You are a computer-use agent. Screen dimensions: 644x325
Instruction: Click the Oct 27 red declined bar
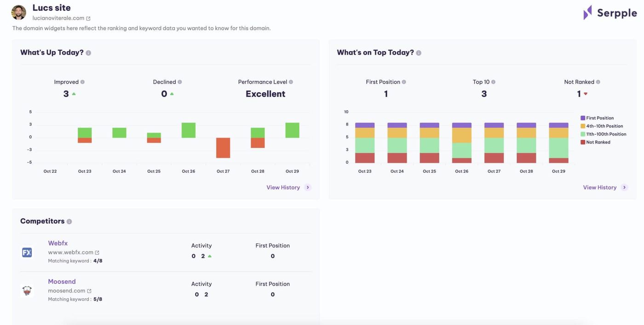coord(223,148)
